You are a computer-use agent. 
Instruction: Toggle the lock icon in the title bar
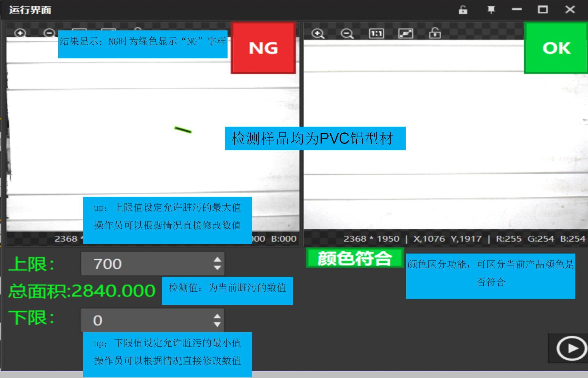click(x=463, y=10)
